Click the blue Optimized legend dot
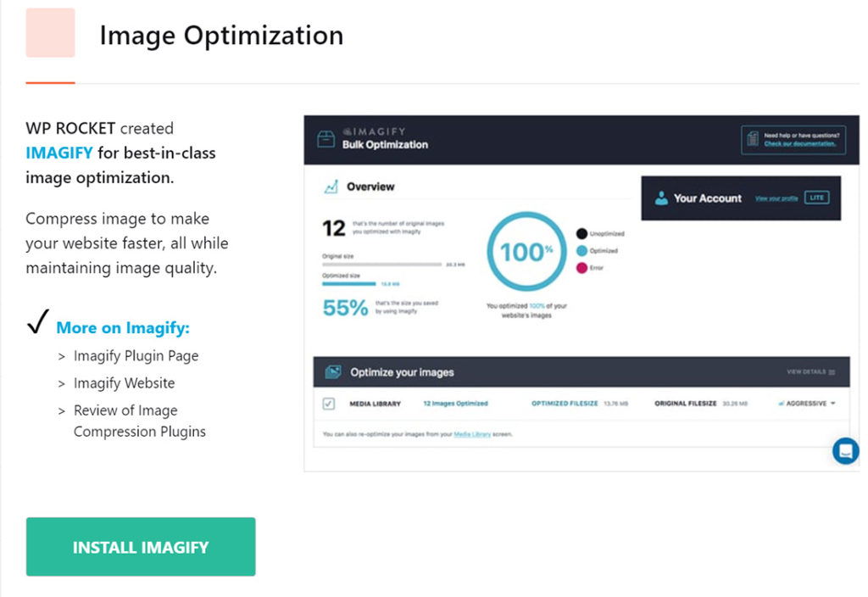The image size is (868, 597). pyautogui.click(x=581, y=251)
